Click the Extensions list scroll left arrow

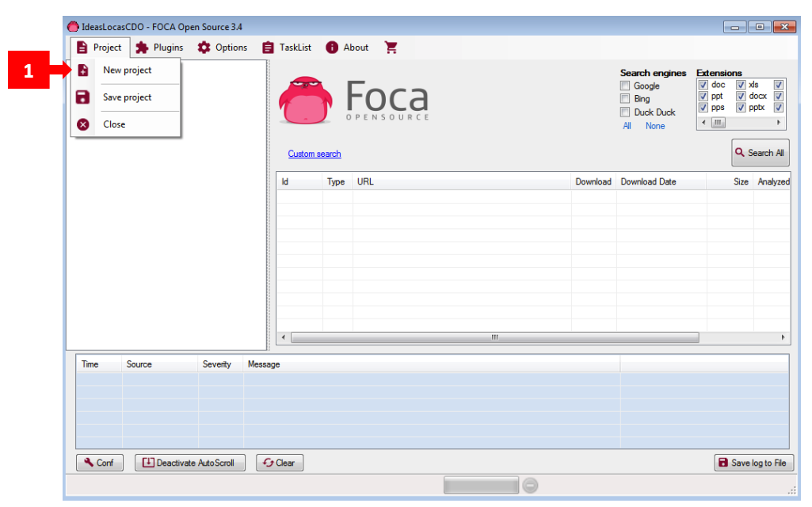click(x=703, y=123)
